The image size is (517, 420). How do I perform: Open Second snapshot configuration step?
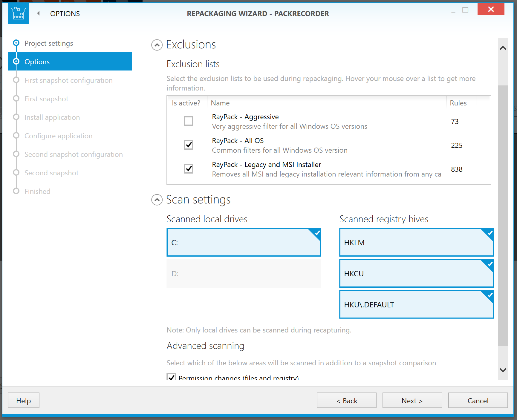tap(74, 154)
